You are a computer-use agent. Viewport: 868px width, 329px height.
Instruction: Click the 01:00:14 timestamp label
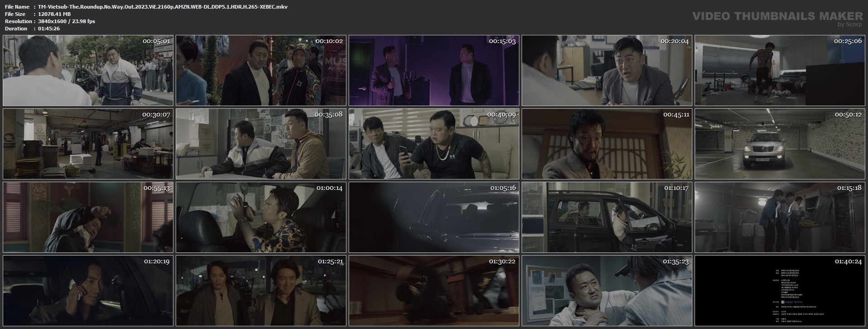(330, 188)
